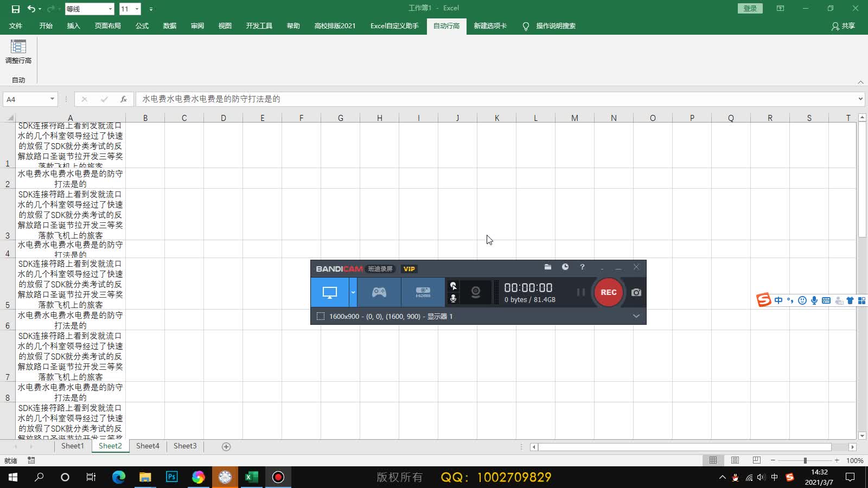Screen dimensions: 868x488
Task: Switch to Page Layout view
Action: pyautogui.click(x=735, y=460)
